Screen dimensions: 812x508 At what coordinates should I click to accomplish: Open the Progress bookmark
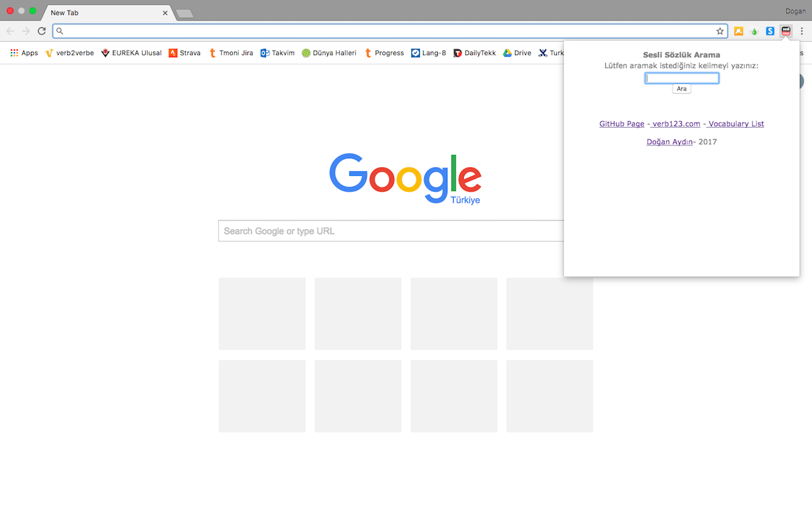[x=384, y=53]
